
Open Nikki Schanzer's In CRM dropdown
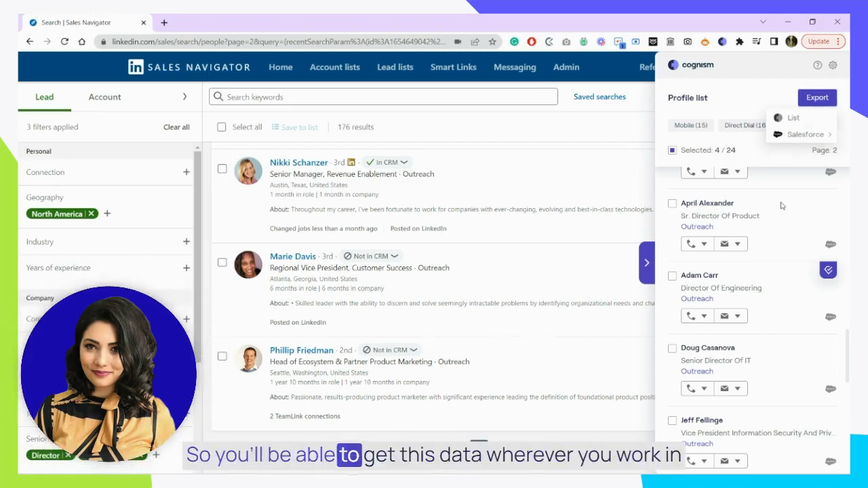(387, 163)
